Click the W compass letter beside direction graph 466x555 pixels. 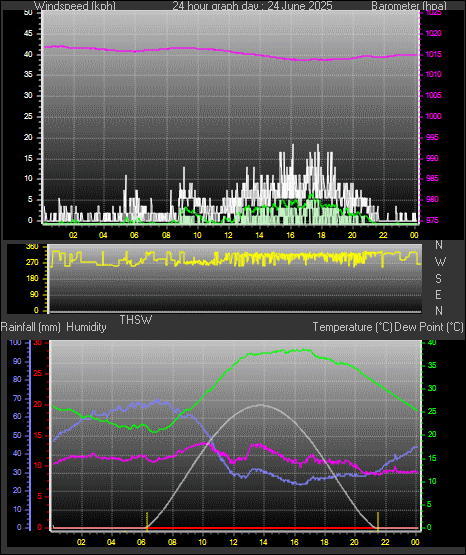(440, 262)
